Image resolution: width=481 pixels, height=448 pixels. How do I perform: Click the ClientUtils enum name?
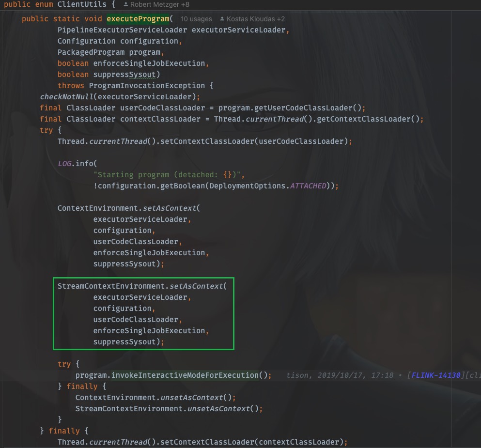coord(82,4)
